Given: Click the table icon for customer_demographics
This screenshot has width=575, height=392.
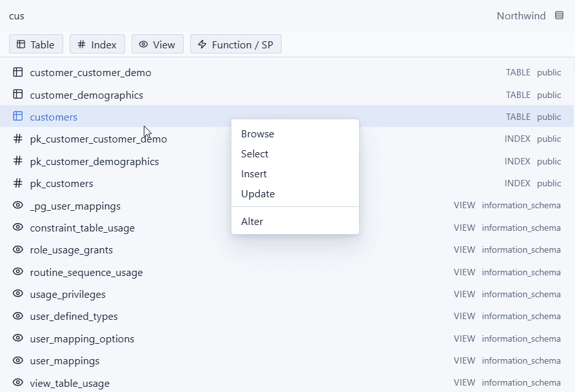Looking at the screenshot, I should [x=17, y=94].
